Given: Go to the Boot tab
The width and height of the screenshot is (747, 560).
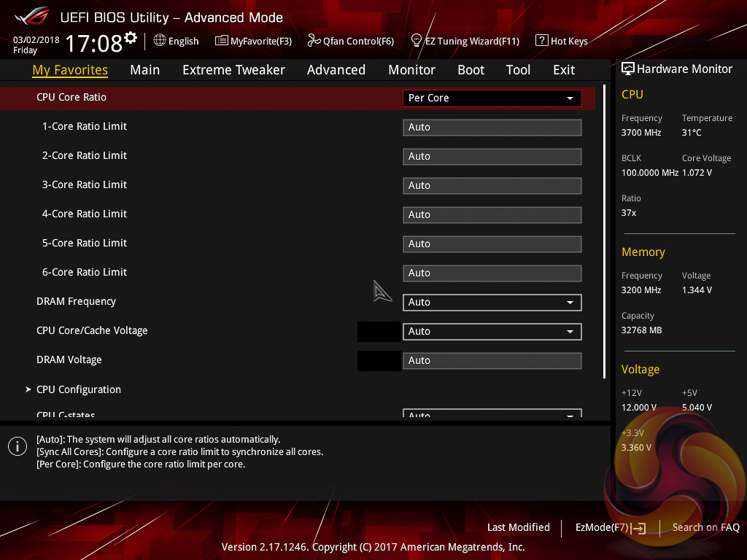Looking at the screenshot, I should click(x=471, y=70).
